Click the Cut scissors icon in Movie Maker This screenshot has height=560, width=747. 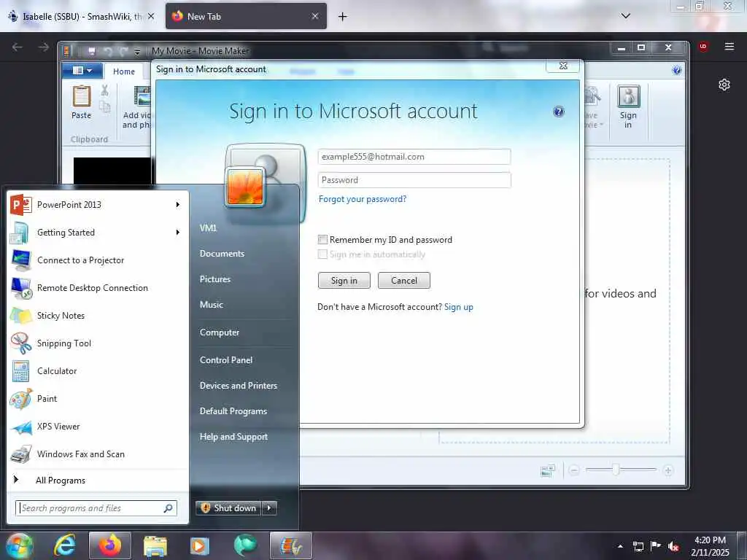pos(105,90)
